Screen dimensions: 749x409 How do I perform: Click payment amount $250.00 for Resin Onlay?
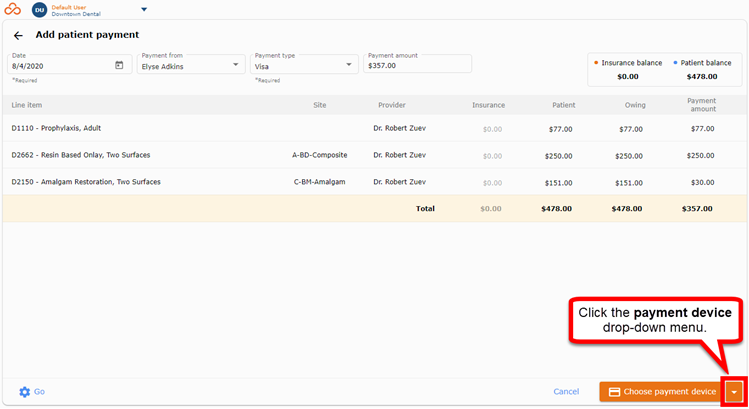[x=700, y=155]
